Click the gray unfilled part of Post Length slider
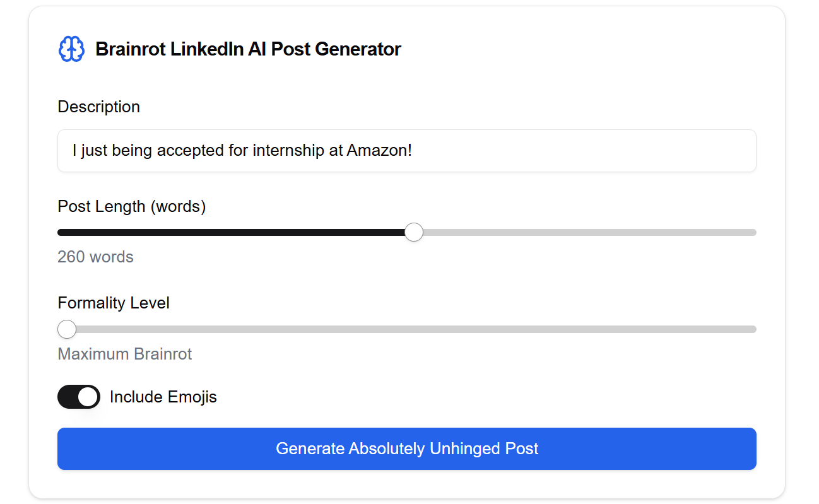Image resolution: width=819 pixels, height=504 pixels. (x=587, y=232)
